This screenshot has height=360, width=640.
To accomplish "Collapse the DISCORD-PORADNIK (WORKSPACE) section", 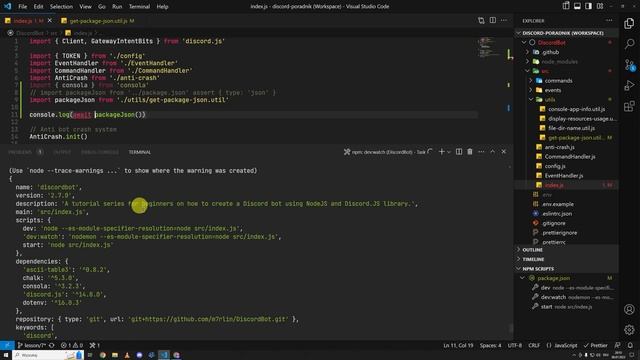I will coord(567,33).
